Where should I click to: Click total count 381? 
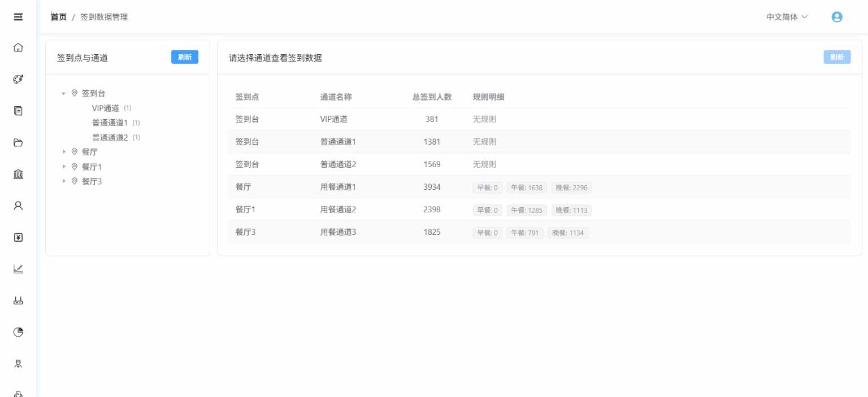(432, 119)
